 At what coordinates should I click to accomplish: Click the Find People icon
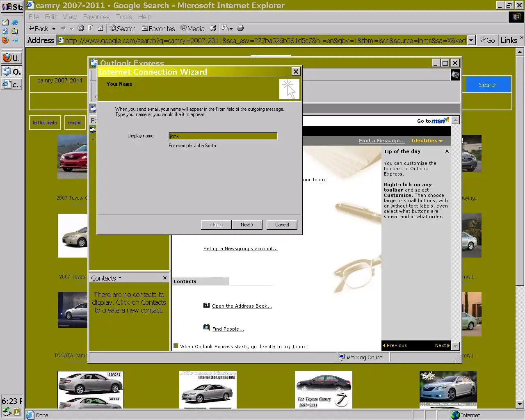(x=206, y=327)
